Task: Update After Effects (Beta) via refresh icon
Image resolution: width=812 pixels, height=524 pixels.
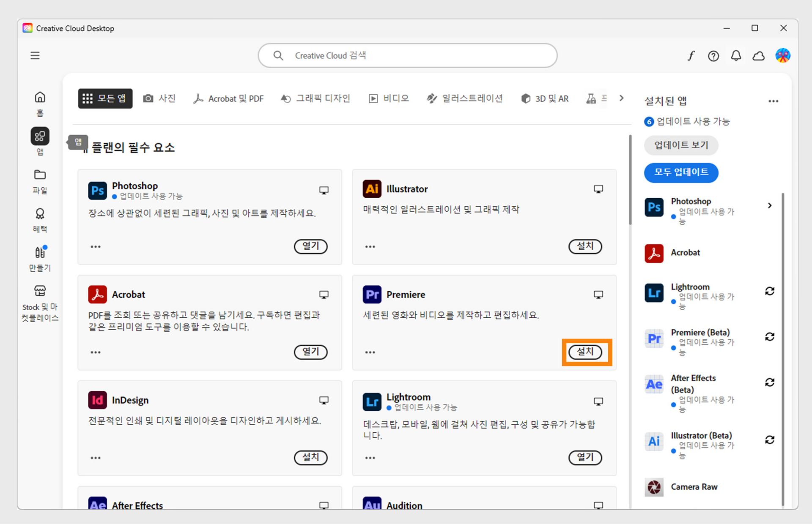Action: point(770,382)
